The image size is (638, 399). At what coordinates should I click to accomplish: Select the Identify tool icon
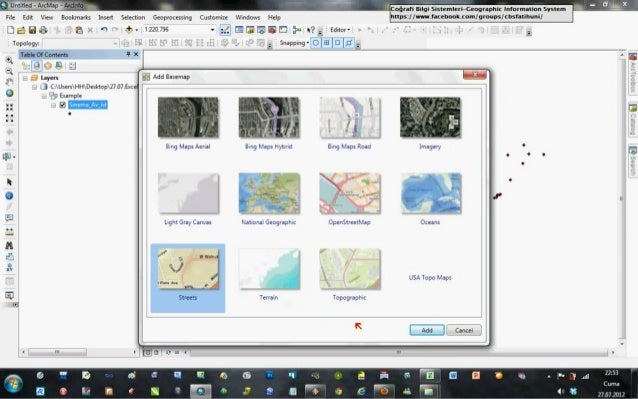point(9,196)
